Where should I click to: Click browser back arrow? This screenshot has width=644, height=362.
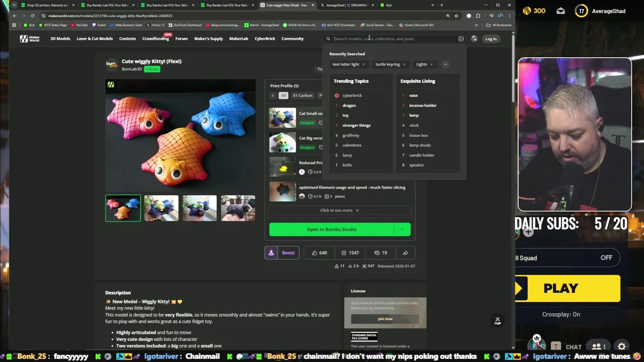pyautogui.click(x=15, y=16)
